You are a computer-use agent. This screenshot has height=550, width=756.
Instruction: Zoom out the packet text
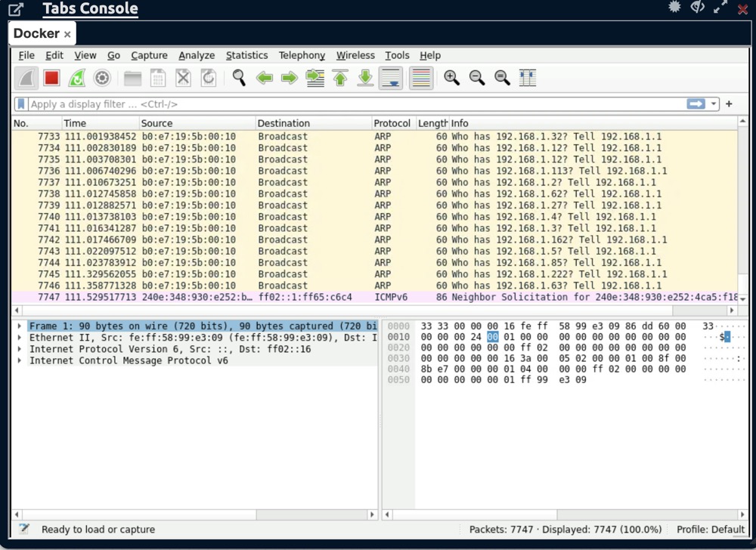tap(477, 78)
